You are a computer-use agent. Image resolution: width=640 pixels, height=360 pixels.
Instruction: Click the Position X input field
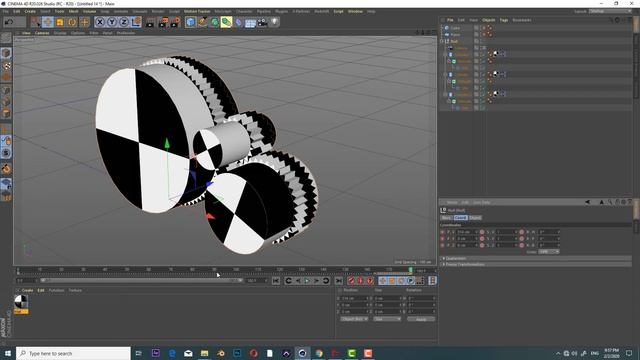click(356, 298)
